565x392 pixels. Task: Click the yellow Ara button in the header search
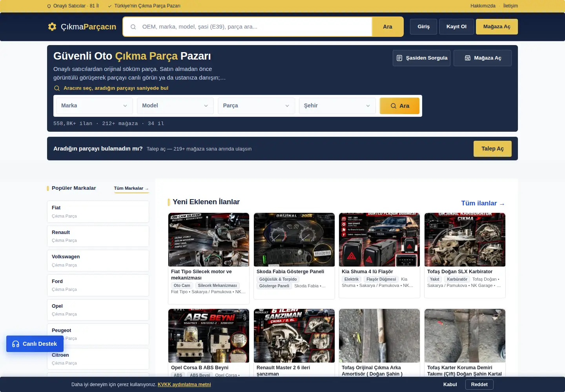tap(388, 27)
